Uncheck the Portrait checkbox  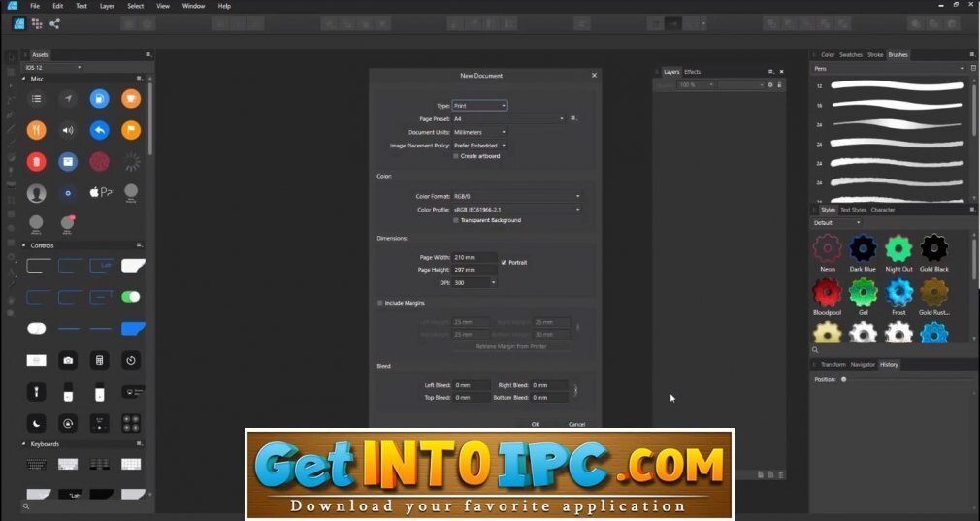504,262
